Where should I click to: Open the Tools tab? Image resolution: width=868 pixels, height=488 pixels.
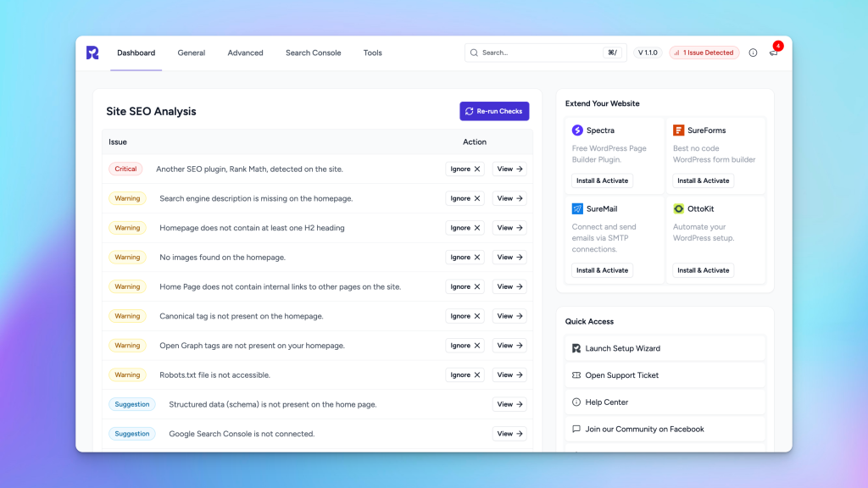(373, 53)
